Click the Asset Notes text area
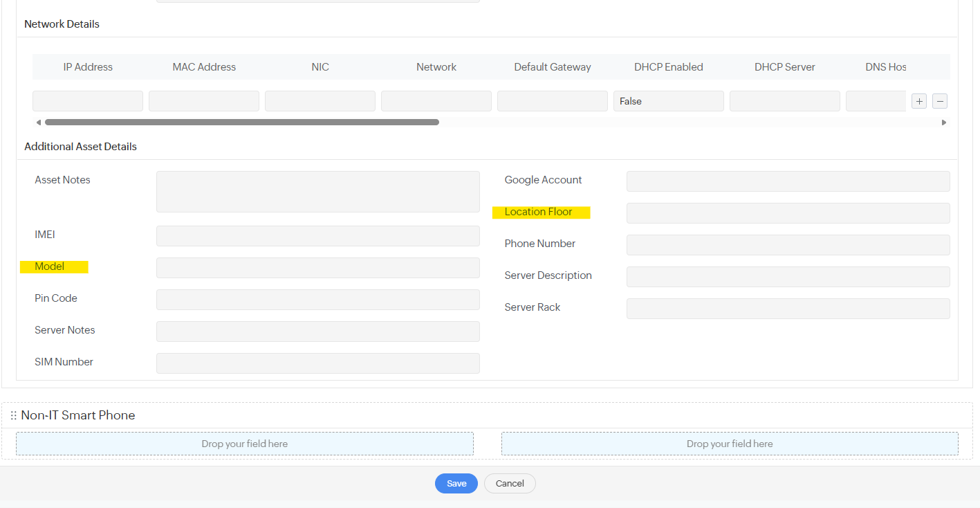 coord(318,192)
